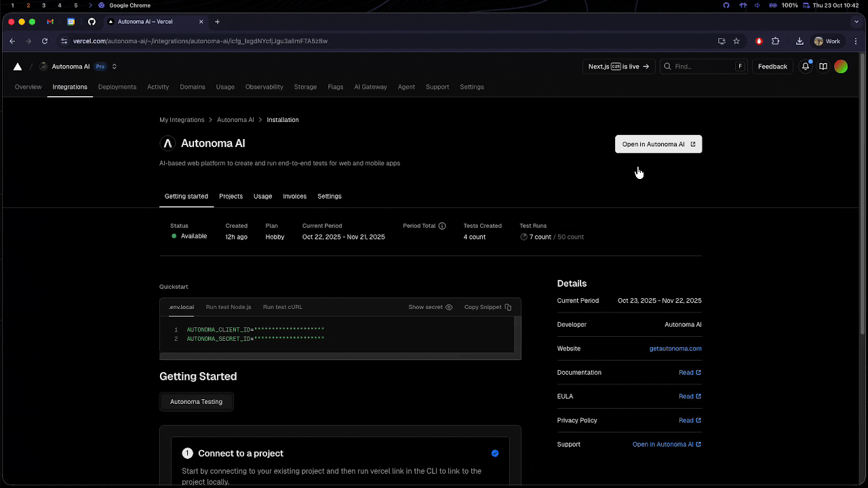The width and height of the screenshot is (868, 488).
Task: Click Open in Autonoma AI button
Action: [x=658, y=144]
